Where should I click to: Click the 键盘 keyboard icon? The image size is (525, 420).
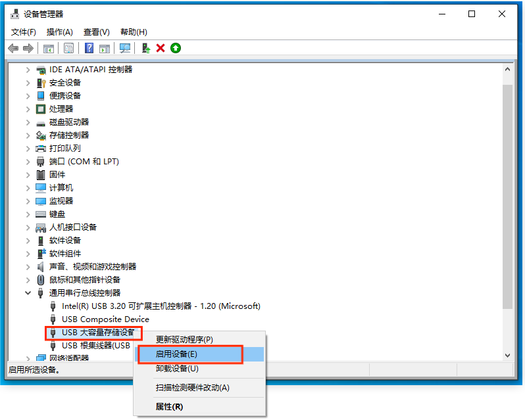[x=41, y=214]
